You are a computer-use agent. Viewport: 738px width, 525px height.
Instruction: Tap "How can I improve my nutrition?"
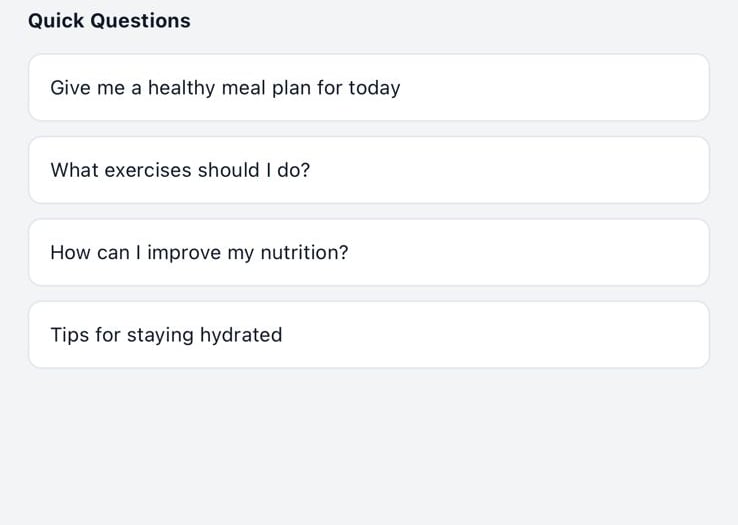click(x=368, y=253)
